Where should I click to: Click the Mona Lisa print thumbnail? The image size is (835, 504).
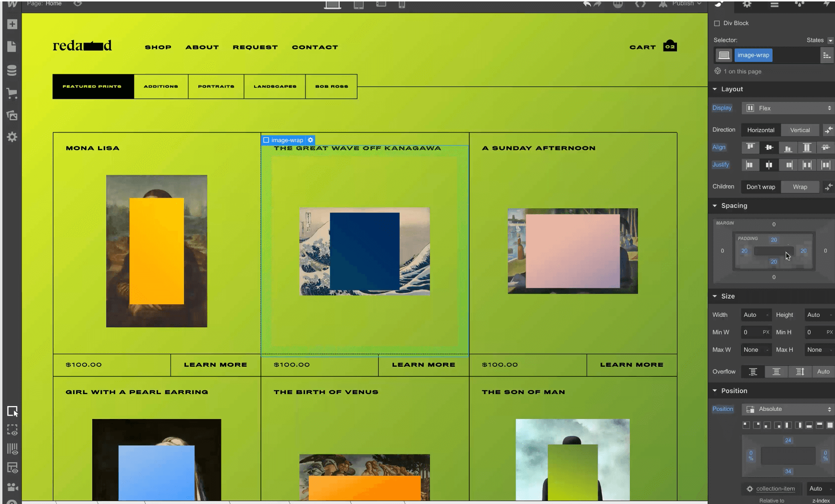(x=157, y=251)
